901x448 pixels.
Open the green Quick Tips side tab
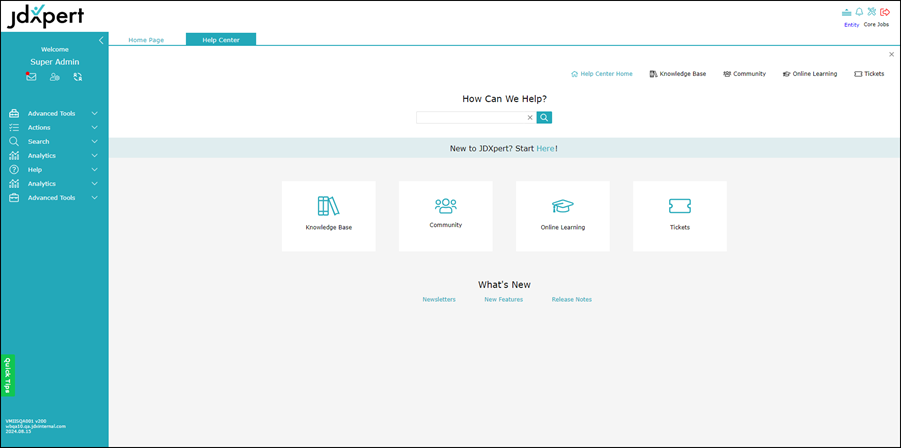(x=8, y=375)
